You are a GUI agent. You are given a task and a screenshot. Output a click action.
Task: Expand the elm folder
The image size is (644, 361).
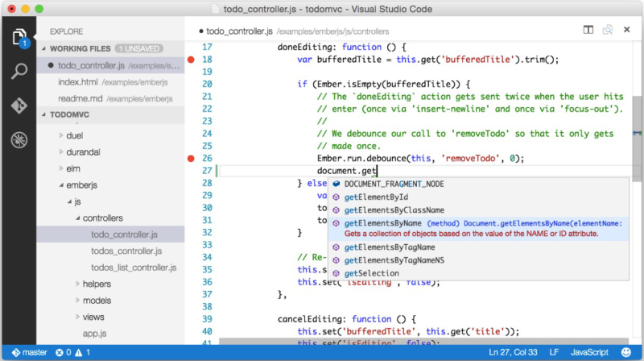tap(61, 168)
